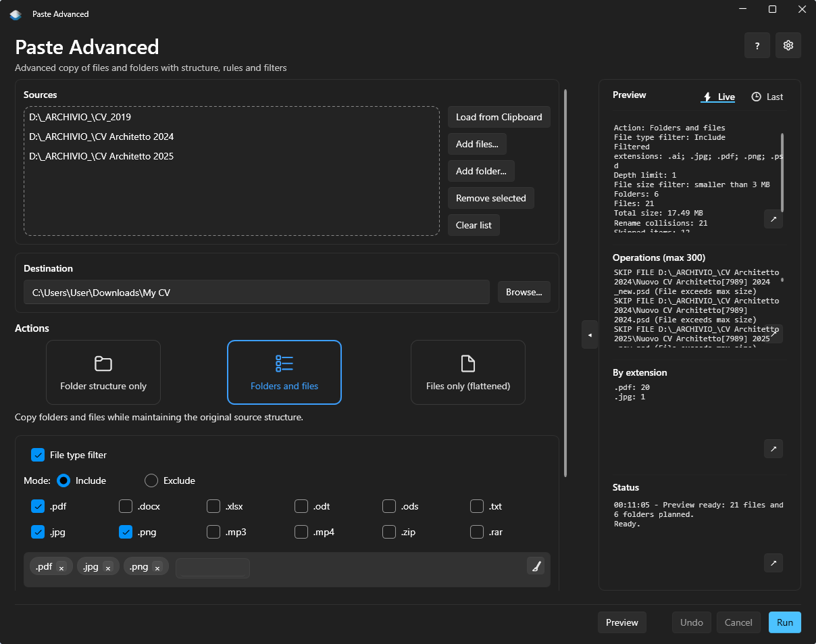The height and width of the screenshot is (644, 816).
Task: Check the .ods extension
Action: (389, 506)
